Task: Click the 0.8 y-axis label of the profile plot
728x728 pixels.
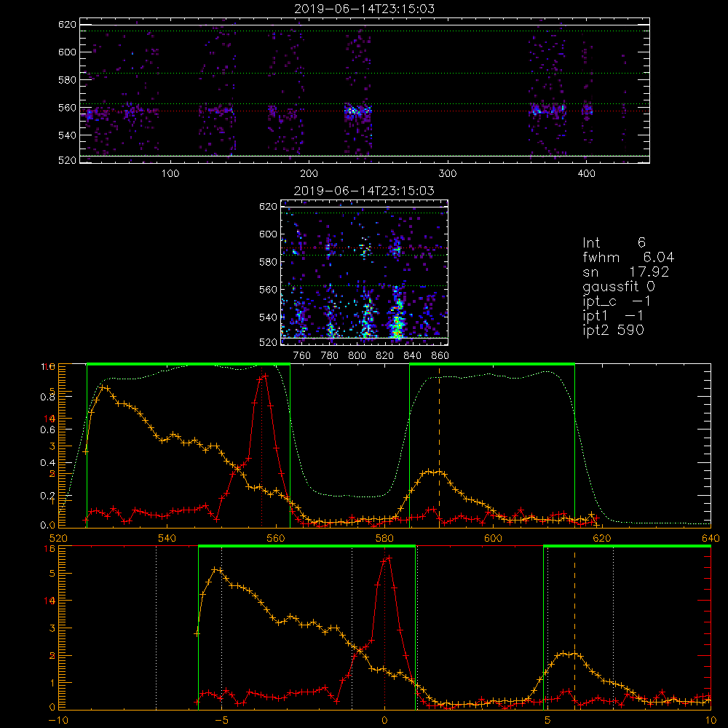Action: pyautogui.click(x=48, y=397)
